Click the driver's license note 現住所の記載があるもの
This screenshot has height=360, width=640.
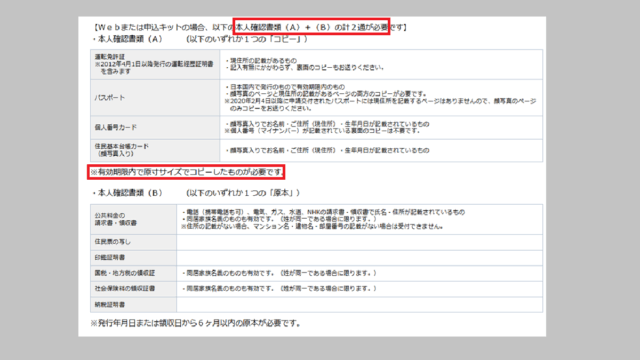[261, 60]
